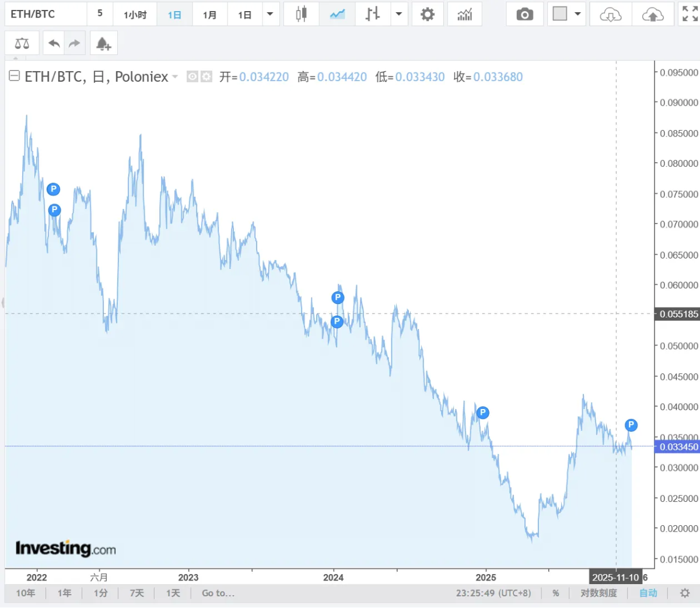The height and width of the screenshot is (608, 700).
Task: Undo the last action arrow
Action: tap(54, 43)
